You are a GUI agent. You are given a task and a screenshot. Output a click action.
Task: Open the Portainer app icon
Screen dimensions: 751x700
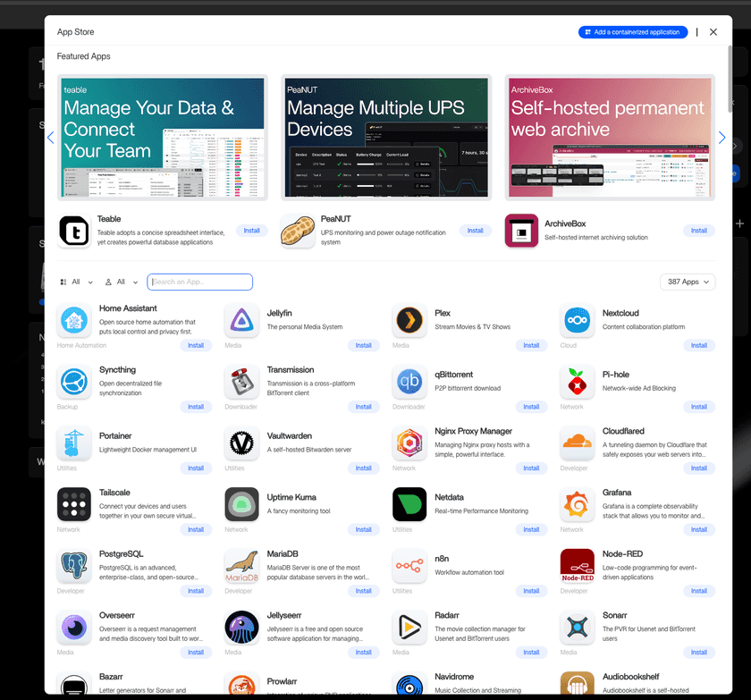(73, 443)
